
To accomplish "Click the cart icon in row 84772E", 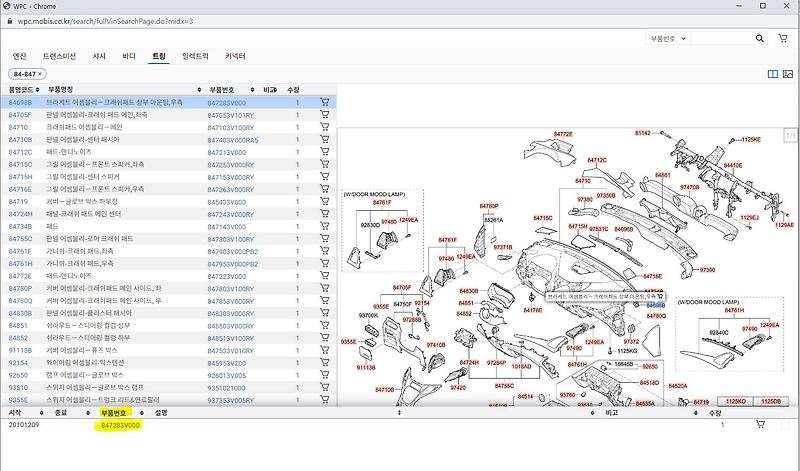I will point(324,276).
